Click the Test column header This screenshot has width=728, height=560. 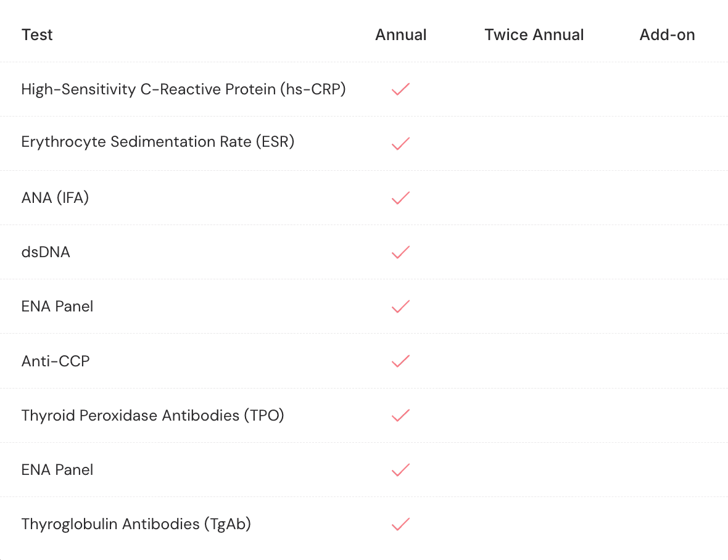coord(37,35)
